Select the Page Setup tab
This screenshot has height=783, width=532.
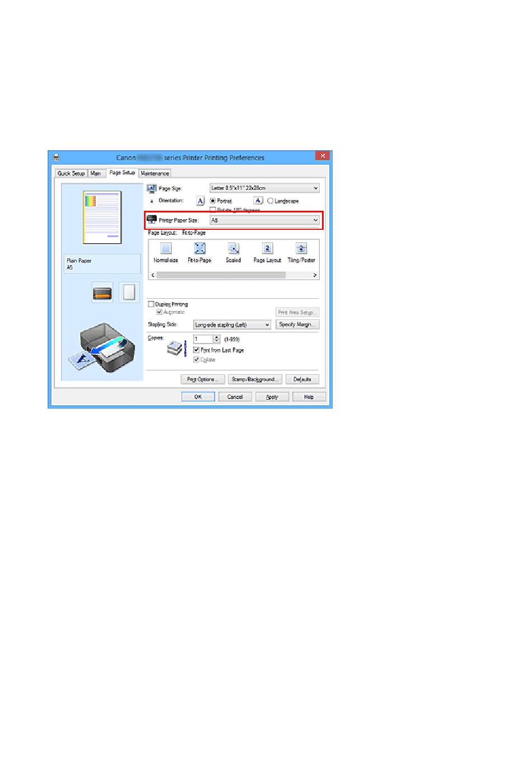[122, 173]
